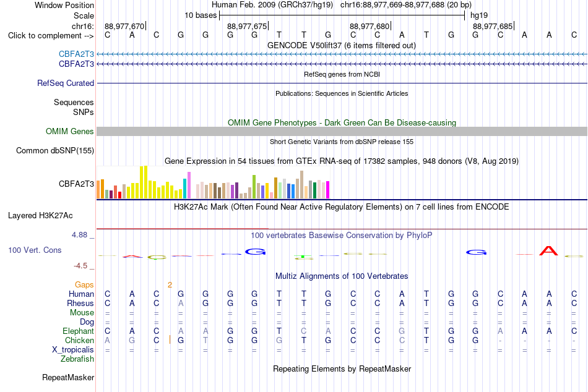Click the GENCODE V50lift37 track title
The image size is (588, 392).
point(341,45)
